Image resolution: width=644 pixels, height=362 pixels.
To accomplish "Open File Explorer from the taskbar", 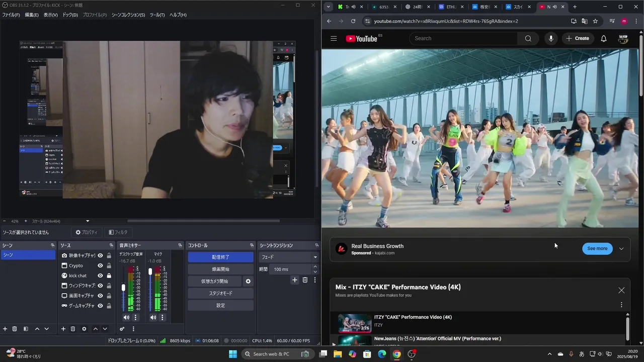I will point(338,354).
